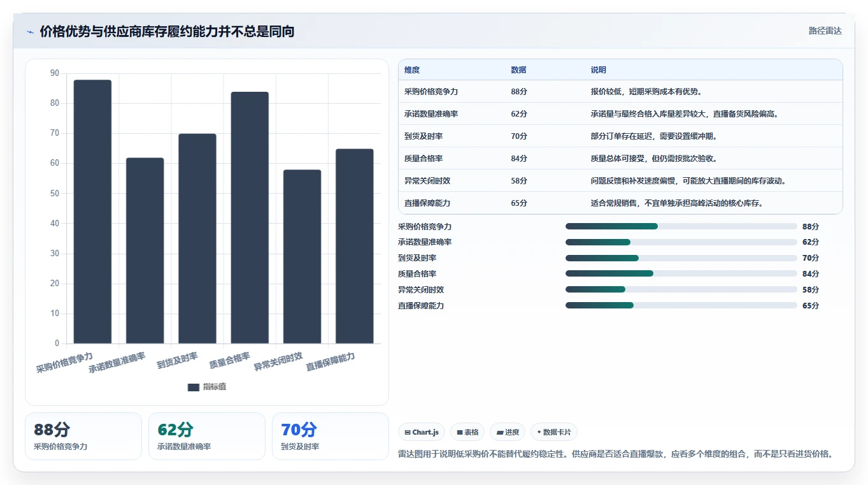Click the 采购价格竞争力 bar in the chart

coord(92,212)
